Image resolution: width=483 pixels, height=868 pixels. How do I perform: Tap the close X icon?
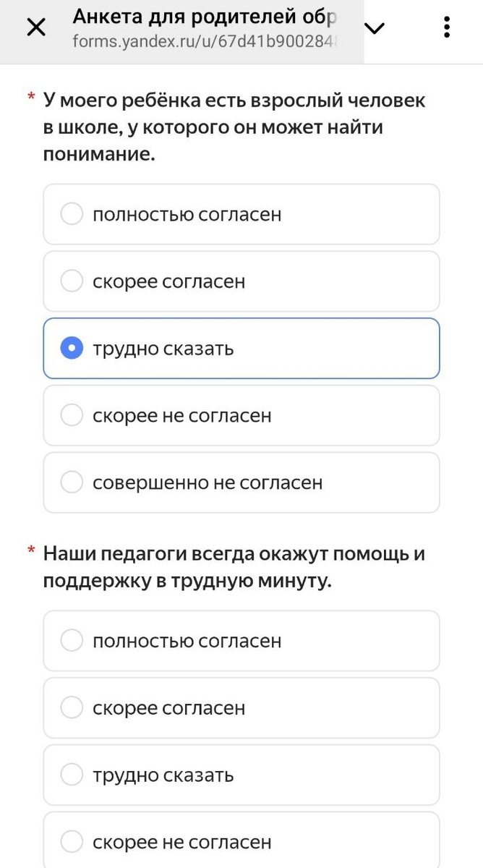35,27
